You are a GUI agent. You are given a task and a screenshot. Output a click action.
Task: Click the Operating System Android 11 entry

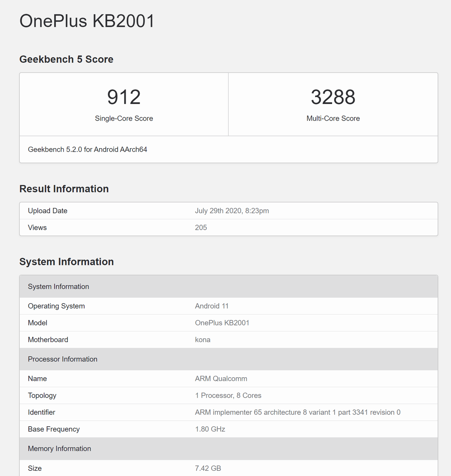point(211,306)
